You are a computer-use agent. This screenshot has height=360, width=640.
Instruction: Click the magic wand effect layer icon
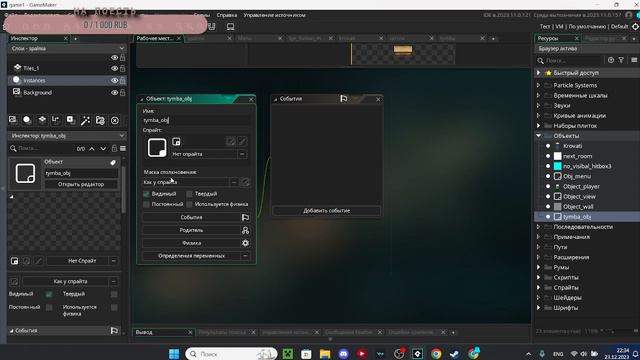pos(85,120)
